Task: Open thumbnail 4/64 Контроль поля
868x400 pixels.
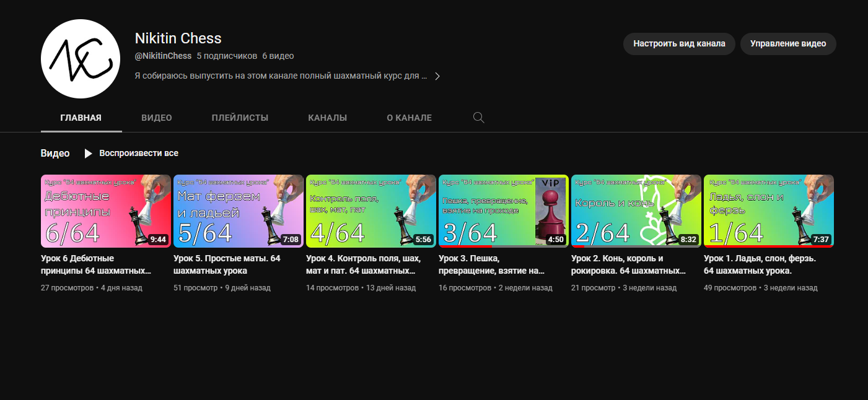Action: point(371,211)
